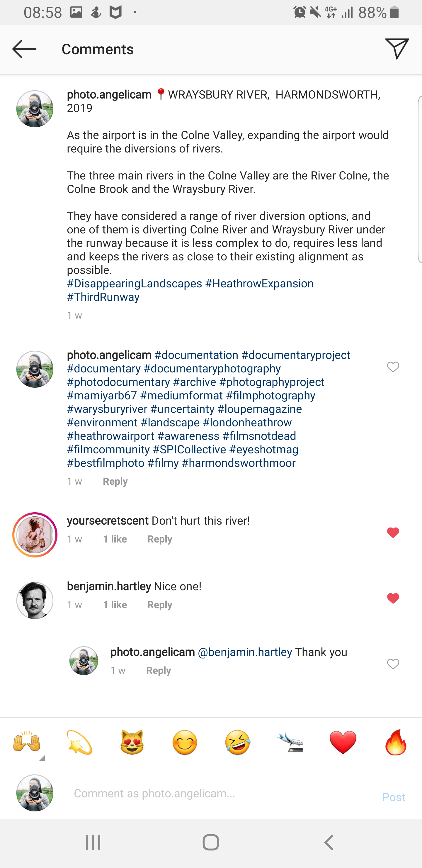Screen dimensions: 422x868
Task: Insert the raised hands emoji
Action: [x=27, y=742]
